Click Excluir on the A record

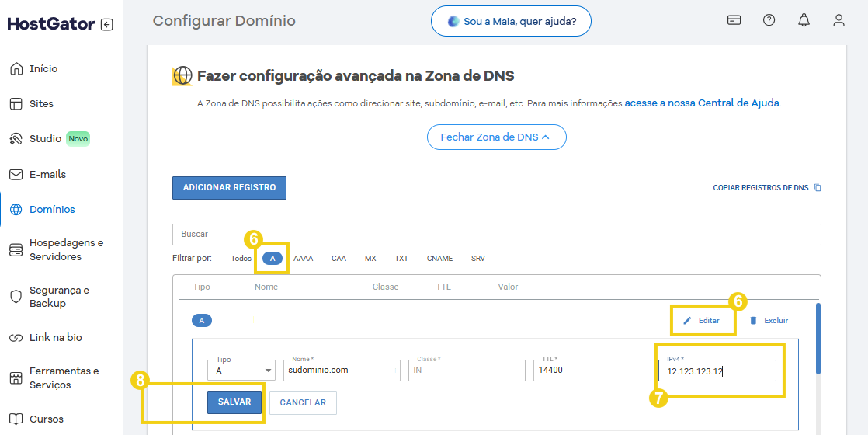pyautogui.click(x=769, y=320)
